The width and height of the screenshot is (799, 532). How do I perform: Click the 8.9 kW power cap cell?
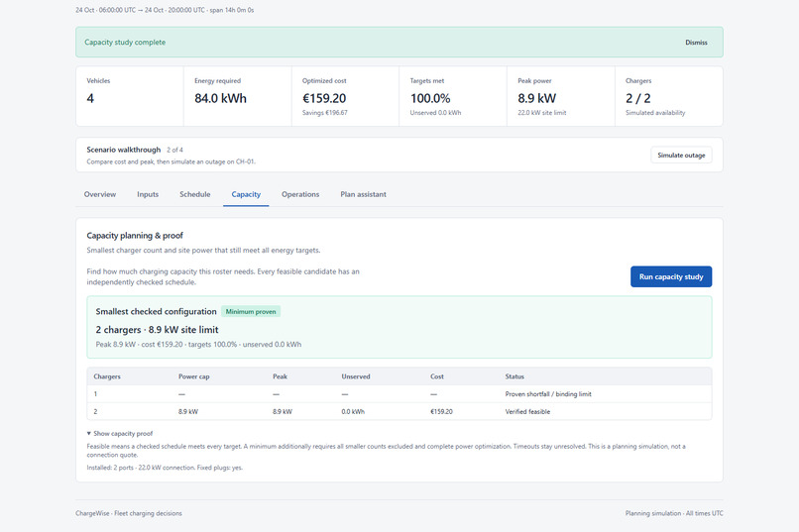(x=188, y=412)
